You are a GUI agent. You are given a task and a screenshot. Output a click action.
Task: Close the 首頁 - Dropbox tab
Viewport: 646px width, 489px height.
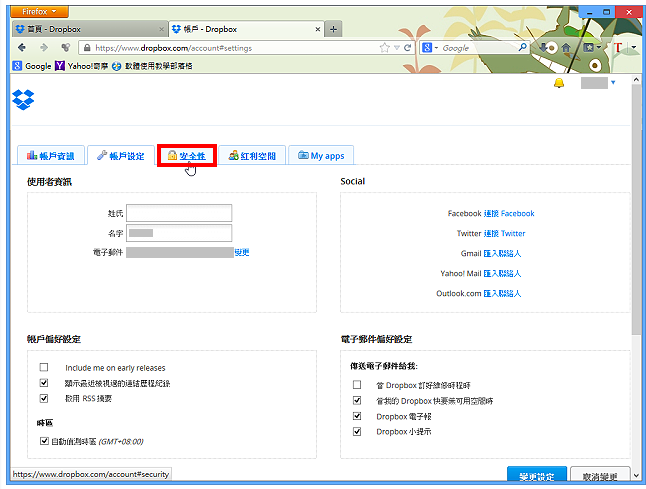click(161, 29)
